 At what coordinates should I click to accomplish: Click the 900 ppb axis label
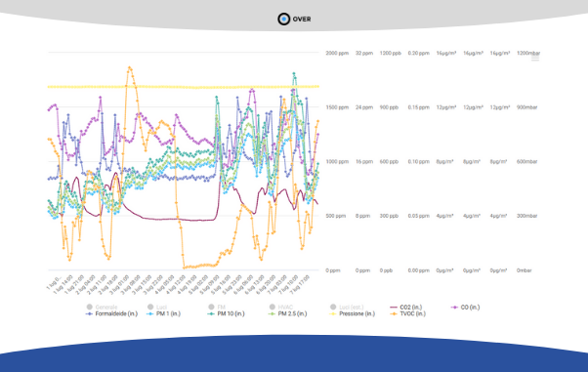tap(389, 107)
